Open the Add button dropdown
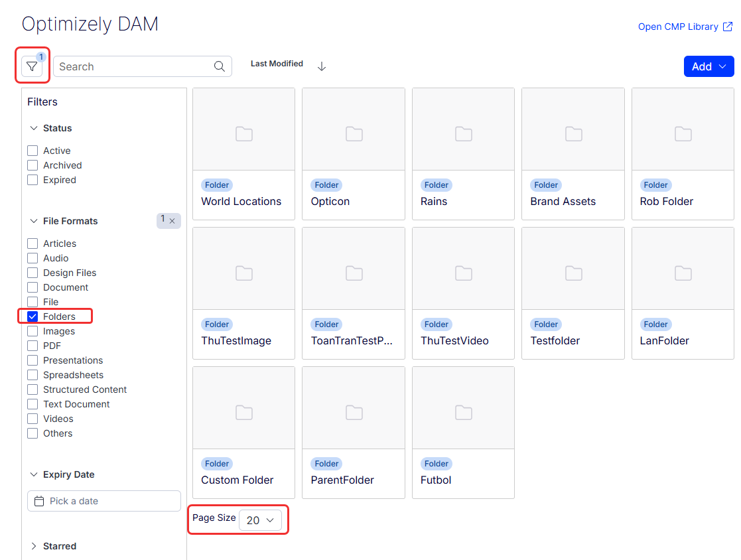This screenshot has width=741, height=560. [709, 66]
